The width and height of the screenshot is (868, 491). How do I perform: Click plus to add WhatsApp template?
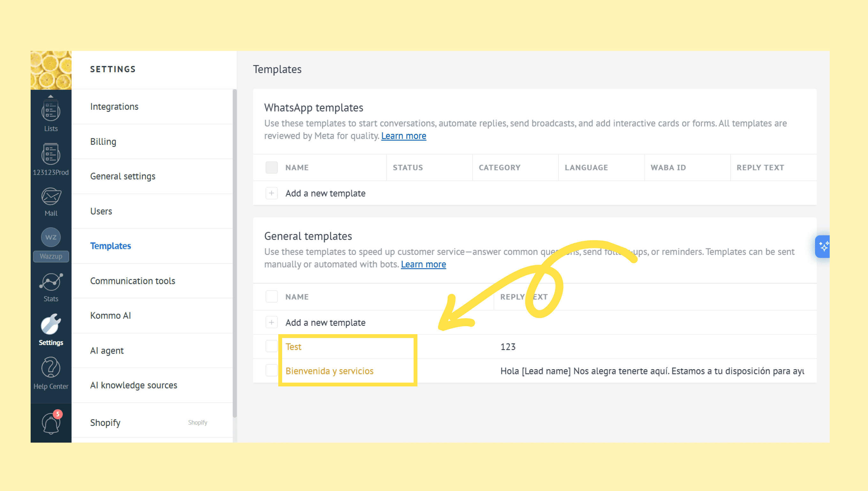pos(271,193)
